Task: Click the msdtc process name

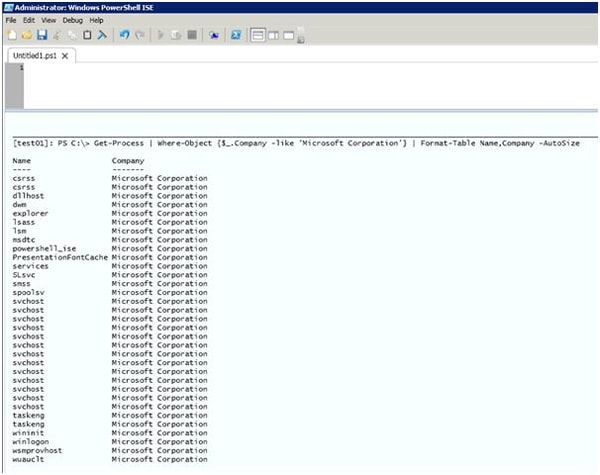Action: [x=24, y=240]
